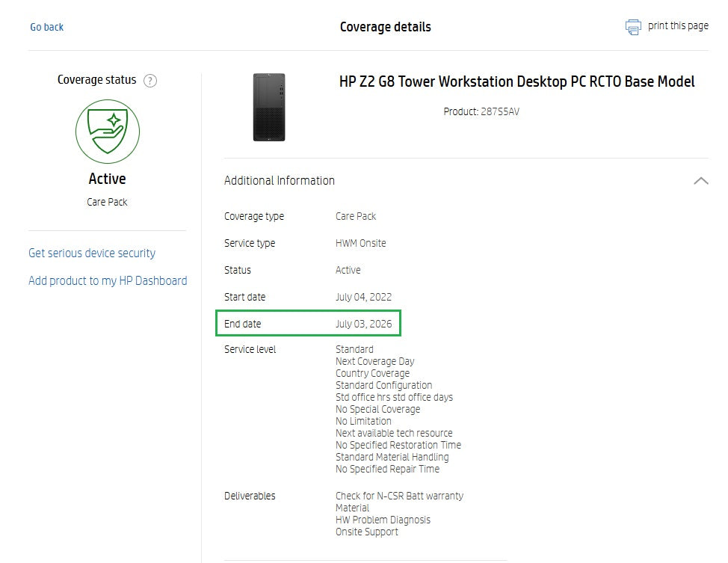Click 'HW Problem Diagnosis' deliverable
This screenshot has width=728, height=563.
tap(383, 520)
